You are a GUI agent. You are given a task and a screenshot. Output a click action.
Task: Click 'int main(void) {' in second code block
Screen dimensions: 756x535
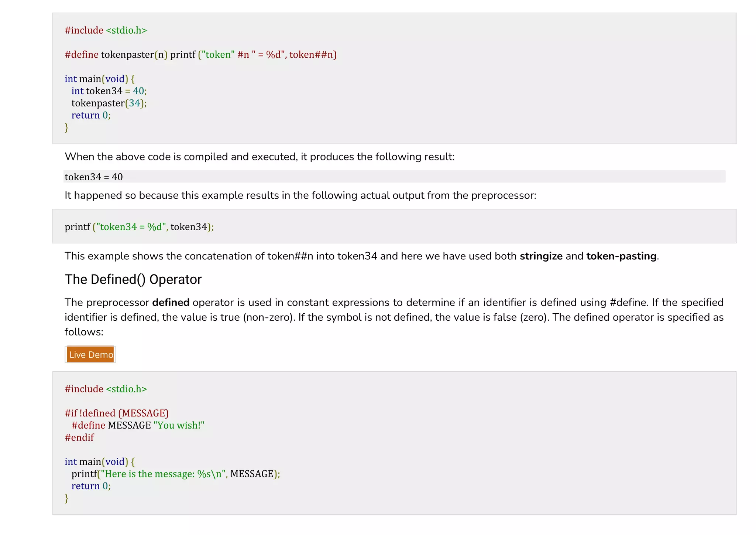pos(100,462)
